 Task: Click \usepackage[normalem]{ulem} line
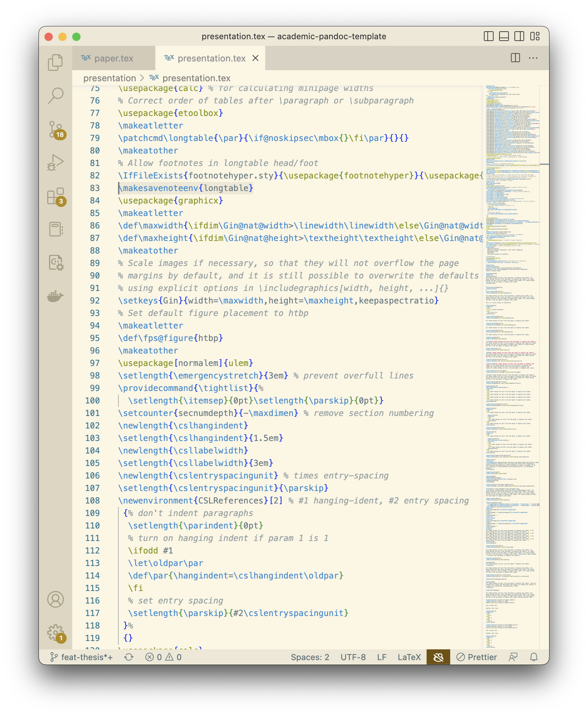tap(186, 363)
